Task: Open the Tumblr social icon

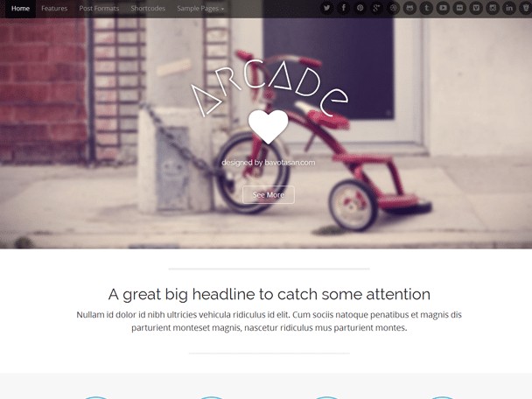Action: point(426,8)
